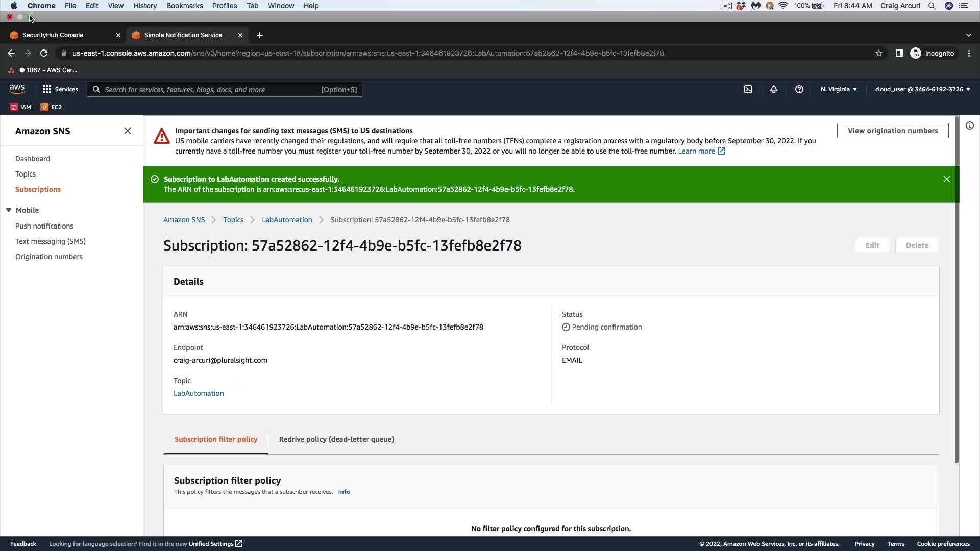Open AWS CloudShell icon in header
The width and height of the screenshot is (980, 551).
coord(748,89)
